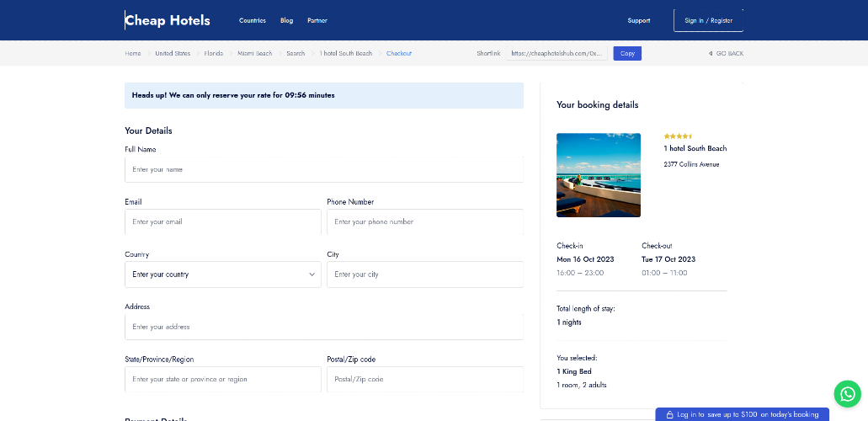Click the Cheap Hotels logo
Viewport: 868px width, 421px height.
[x=168, y=20]
